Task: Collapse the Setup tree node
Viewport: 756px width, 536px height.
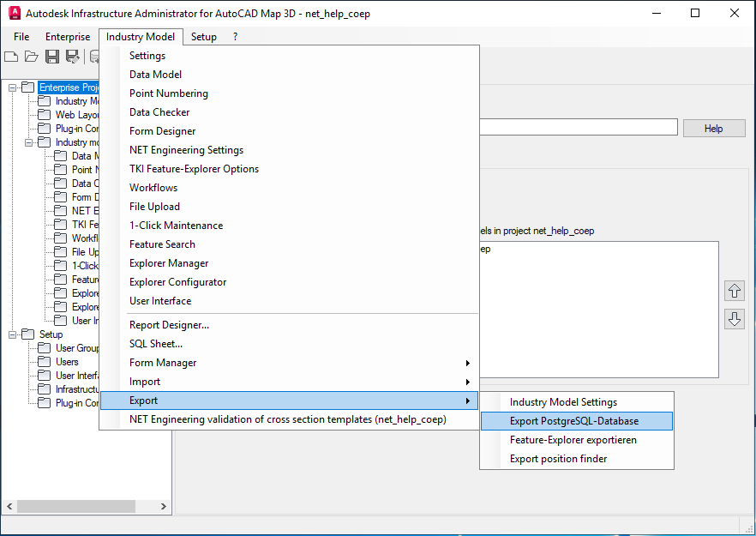Action: pos(12,334)
